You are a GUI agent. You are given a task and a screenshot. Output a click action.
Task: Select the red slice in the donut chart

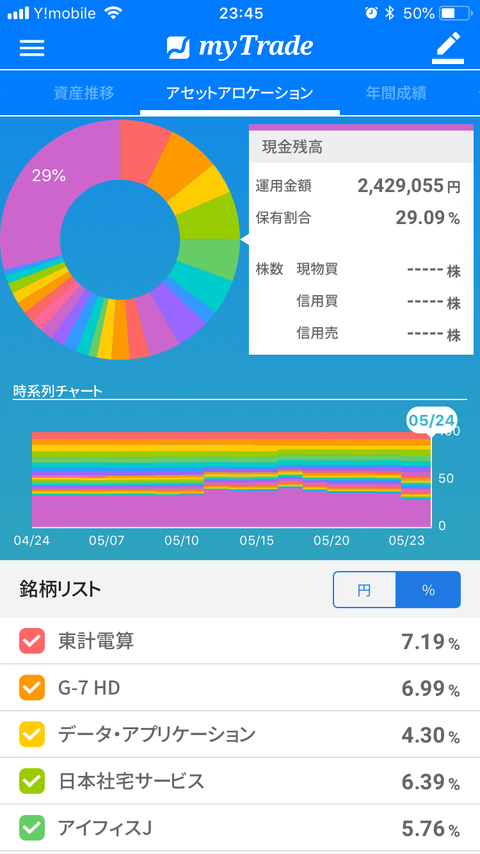point(145,148)
